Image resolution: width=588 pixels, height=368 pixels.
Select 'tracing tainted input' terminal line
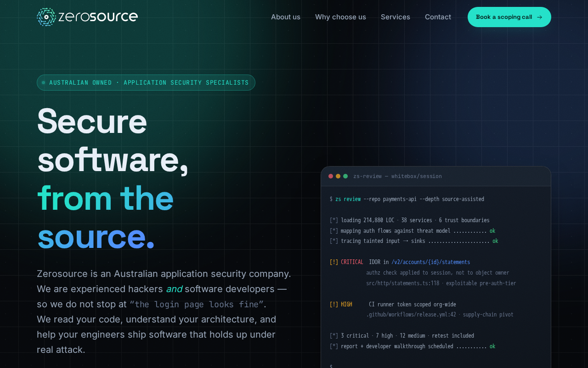point(414,241)
